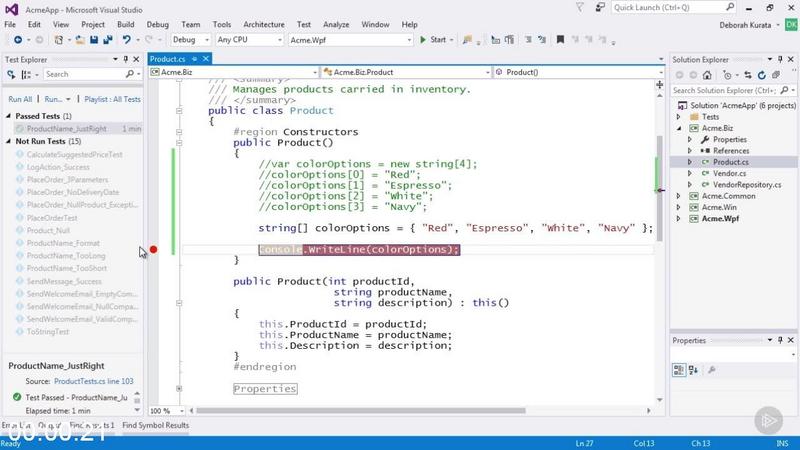Click Sync with Active Document icon
Screen dimensions: 800x450
pyautogui.click(x=748, y=75)
